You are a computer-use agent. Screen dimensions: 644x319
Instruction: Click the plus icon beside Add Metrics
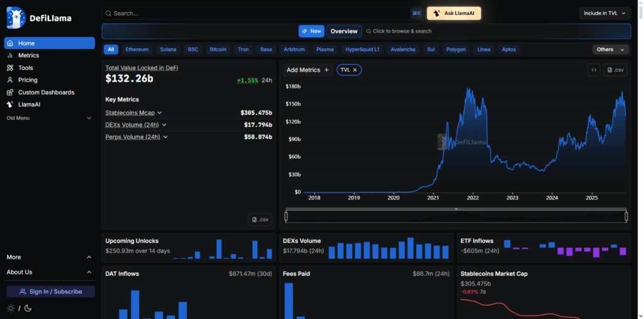[326, 70]
